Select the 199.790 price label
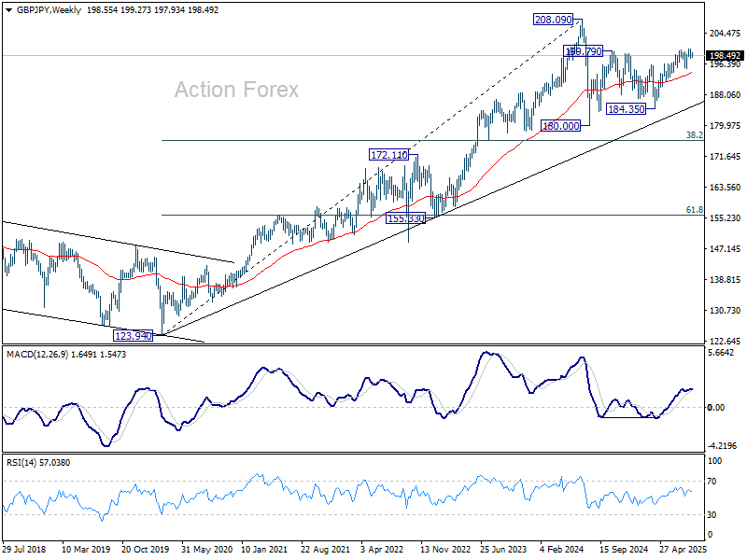Screen dimensions: 747x560 (583, 51)
